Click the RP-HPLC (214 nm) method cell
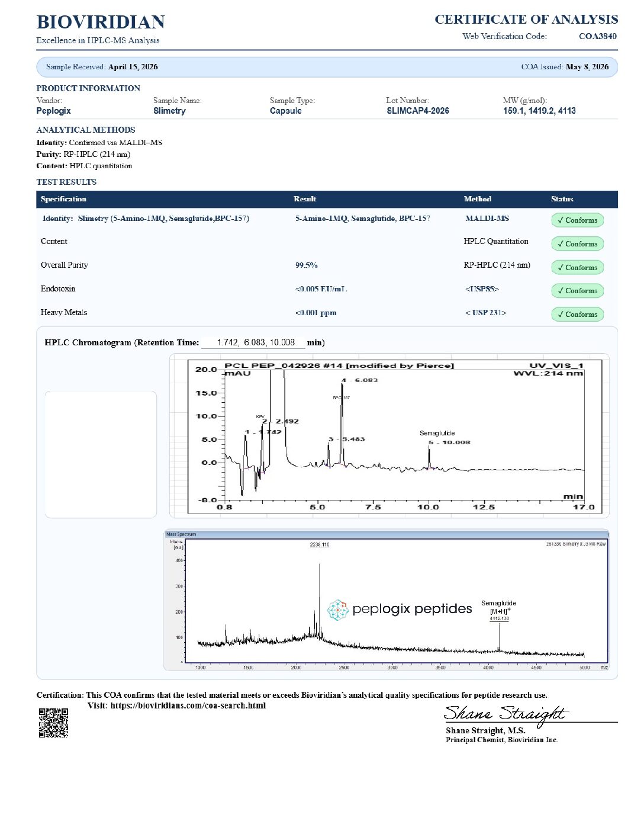 tap(497, 265)
